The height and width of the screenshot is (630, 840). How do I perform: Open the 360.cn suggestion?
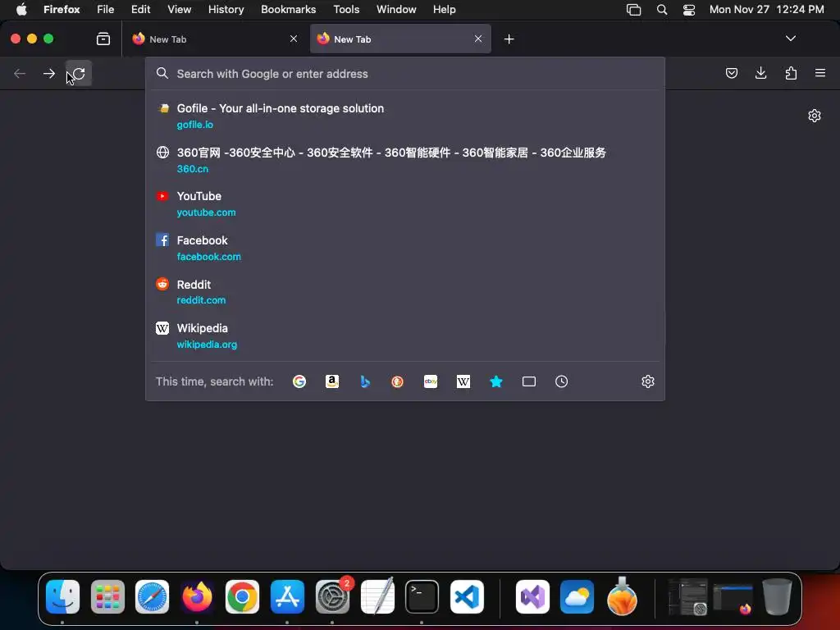405,160
